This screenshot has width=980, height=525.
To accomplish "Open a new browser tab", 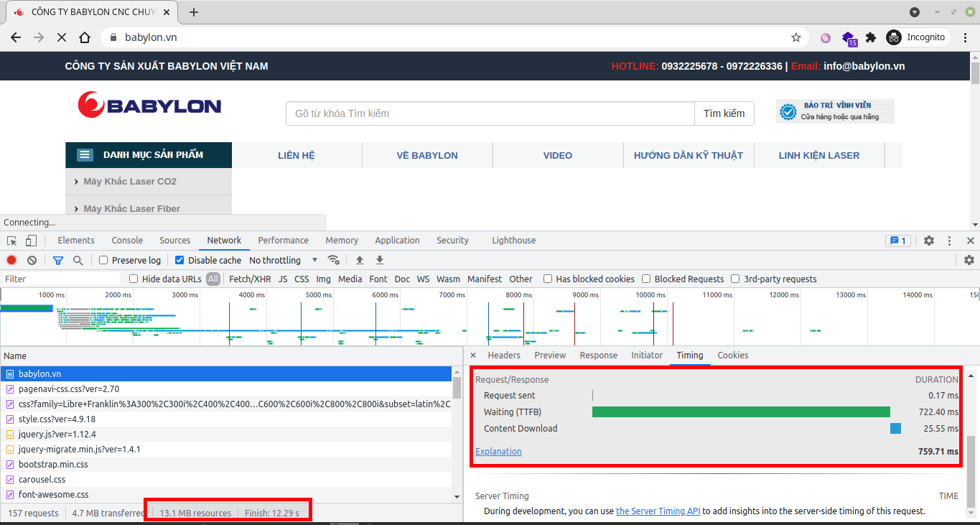I will [193, 12].
